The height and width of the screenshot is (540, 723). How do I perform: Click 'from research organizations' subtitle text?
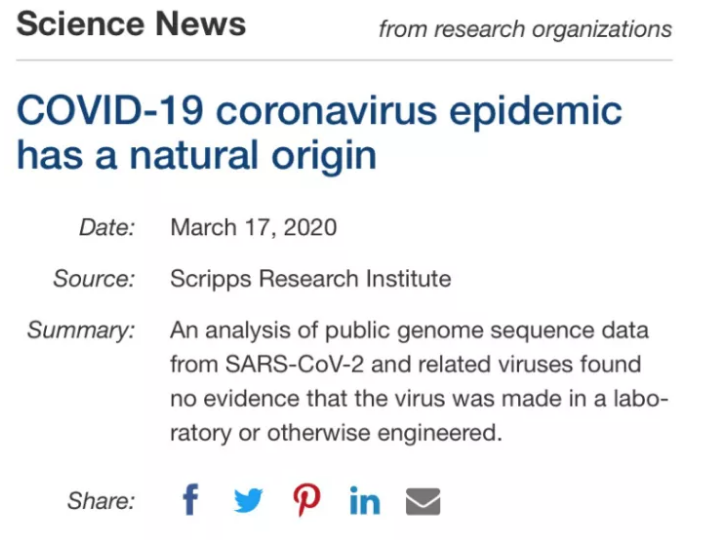pos(525,29)
